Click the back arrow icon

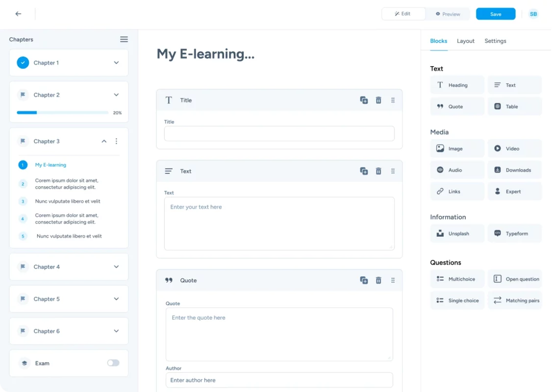click(x=18, y=14)
